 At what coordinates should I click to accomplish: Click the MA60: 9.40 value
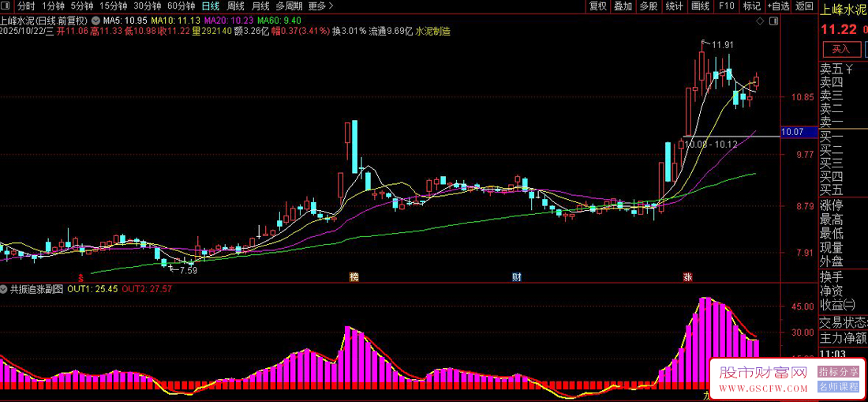[279, 21]
